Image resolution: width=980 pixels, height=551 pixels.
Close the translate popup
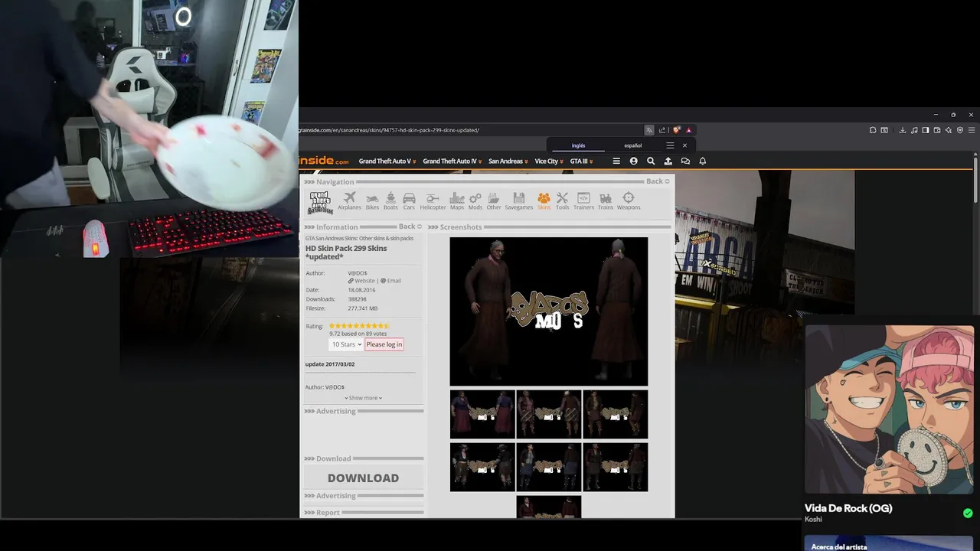[684, 145]
